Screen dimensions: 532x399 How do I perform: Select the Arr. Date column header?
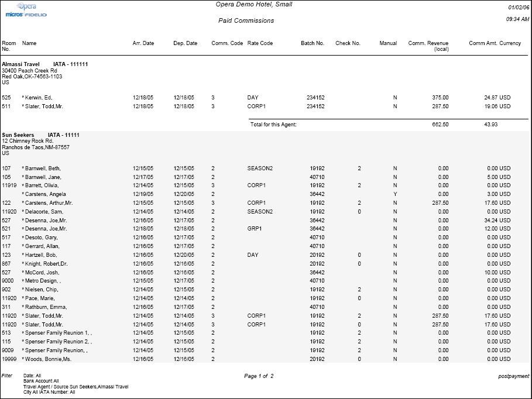pos(143,43)
